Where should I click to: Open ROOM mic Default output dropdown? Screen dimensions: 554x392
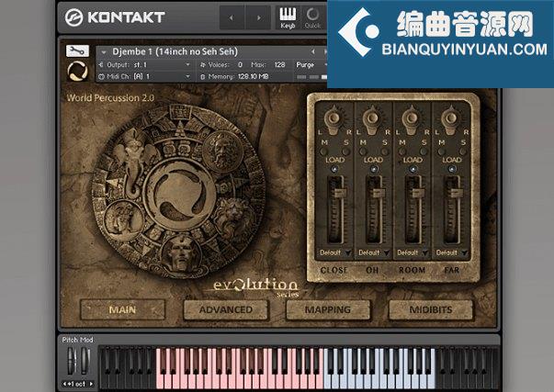[413, 252]
